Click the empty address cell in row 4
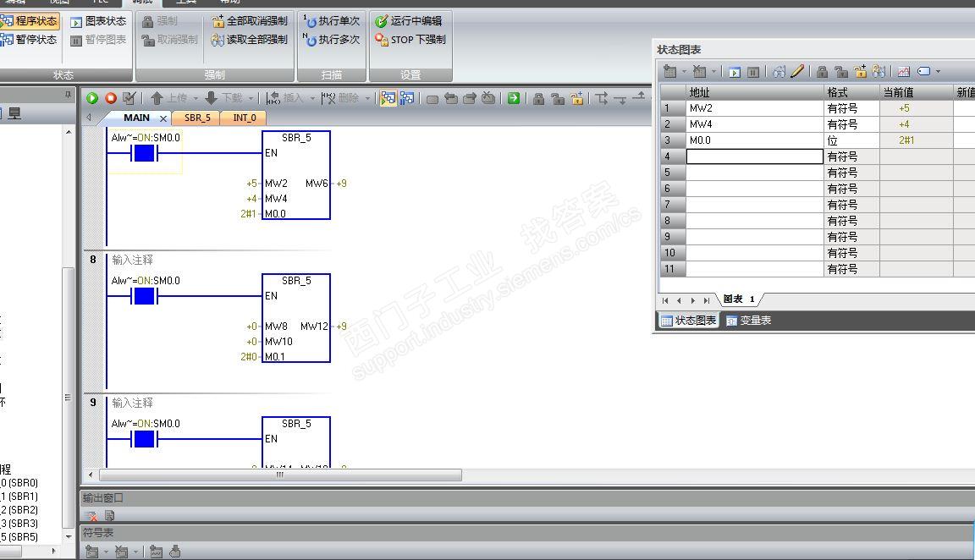 coord(754,156)
